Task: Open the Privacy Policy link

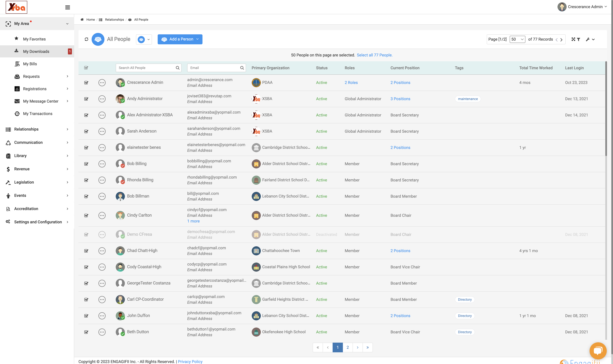Action: [x=190, y=362]
